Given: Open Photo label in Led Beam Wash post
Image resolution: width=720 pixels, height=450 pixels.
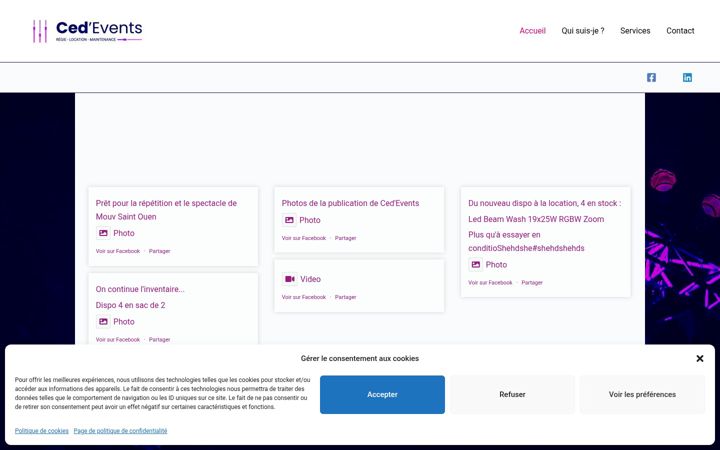Looking at the screenshot, I should 496,264.
